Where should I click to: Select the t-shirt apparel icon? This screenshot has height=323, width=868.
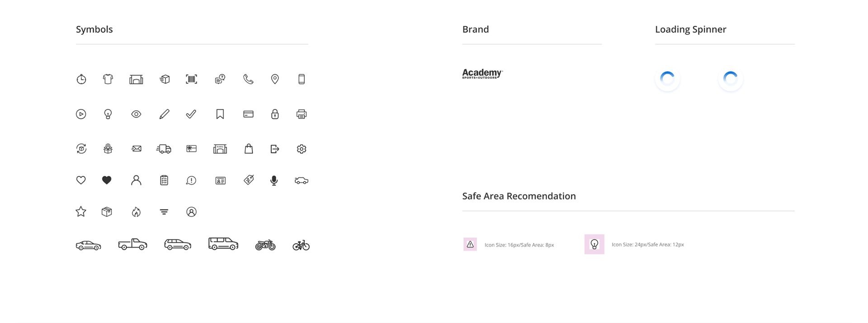108,79
